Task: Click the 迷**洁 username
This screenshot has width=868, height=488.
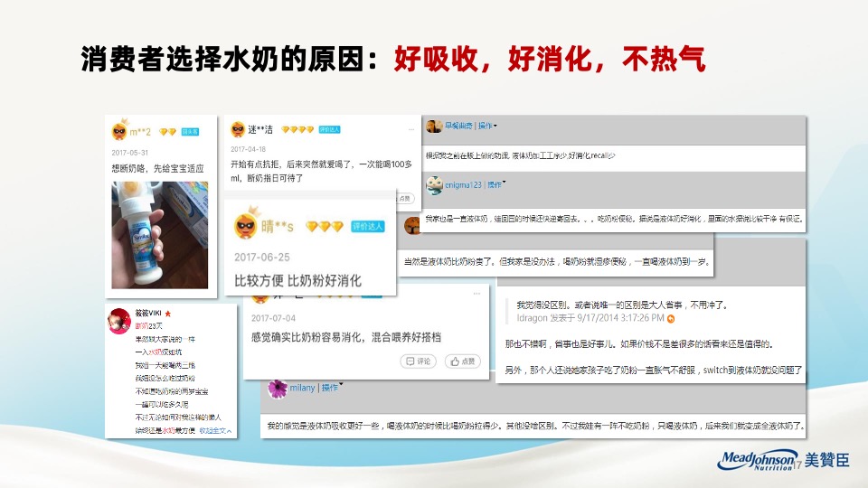Action: tap(260, 129)
